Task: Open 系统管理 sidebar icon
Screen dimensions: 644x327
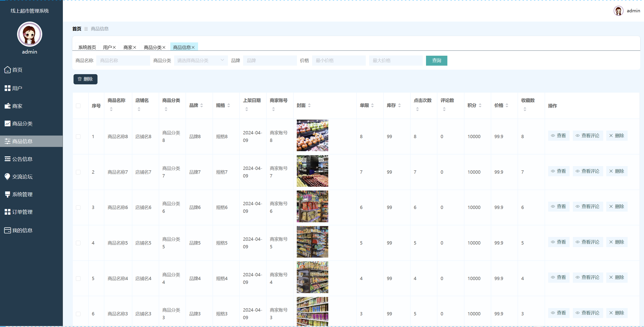Action: pos(8,194)
